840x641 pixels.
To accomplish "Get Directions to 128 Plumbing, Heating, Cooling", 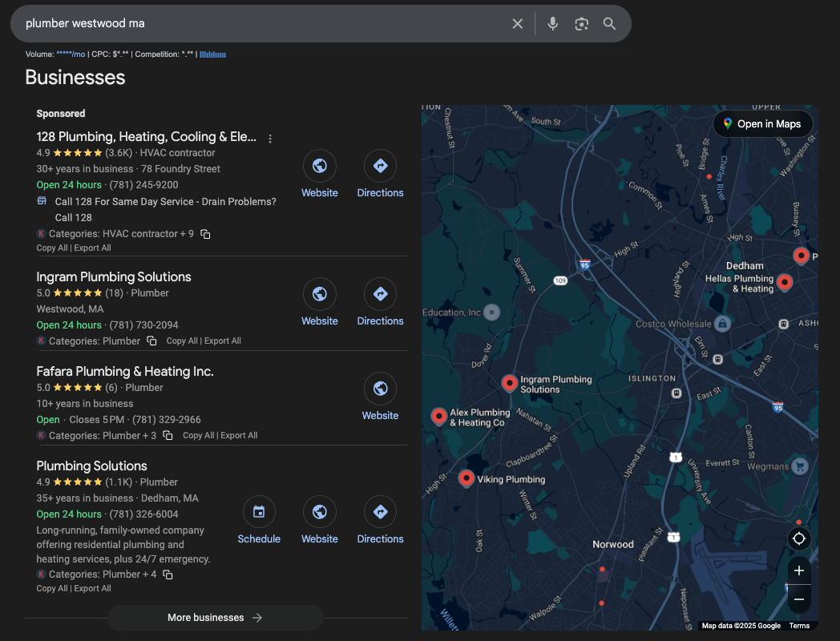I will point(381,166).
